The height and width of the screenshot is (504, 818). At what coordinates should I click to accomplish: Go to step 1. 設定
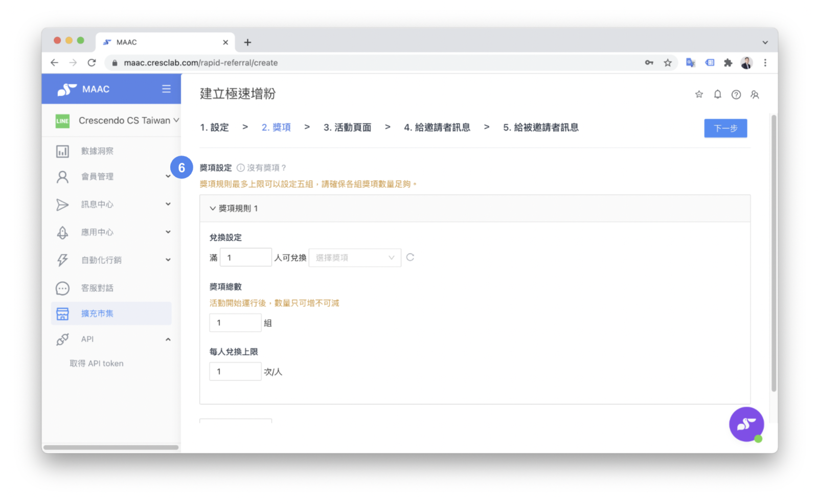point(214,128)
